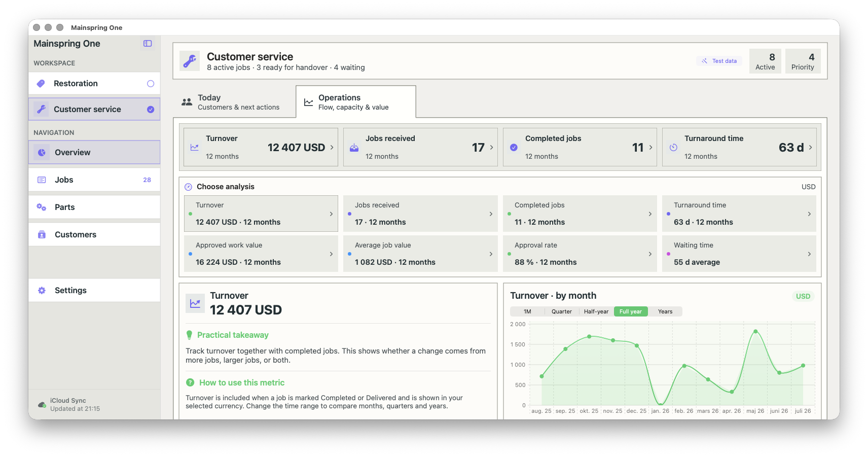Select the Half-year time range

click(x=596, y=311)
